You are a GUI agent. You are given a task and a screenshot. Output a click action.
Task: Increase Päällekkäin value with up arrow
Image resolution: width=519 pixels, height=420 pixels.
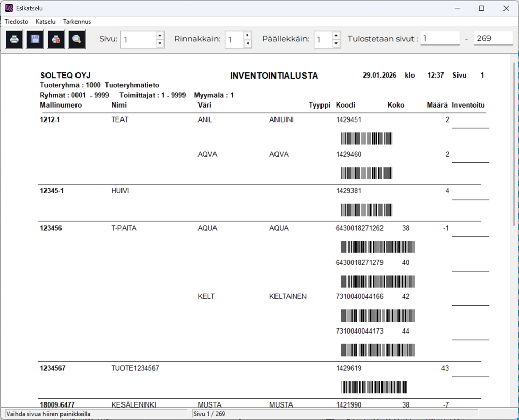click(x=337, y=35)
